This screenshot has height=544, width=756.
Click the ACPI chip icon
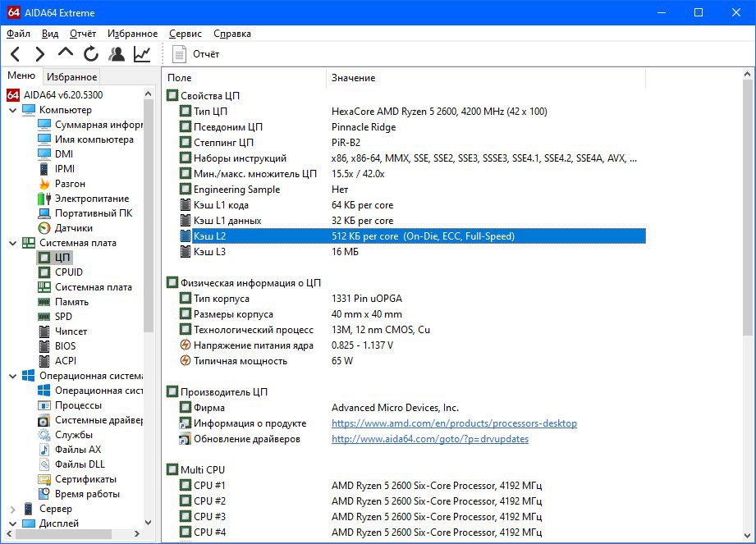[x=44, y=361]
